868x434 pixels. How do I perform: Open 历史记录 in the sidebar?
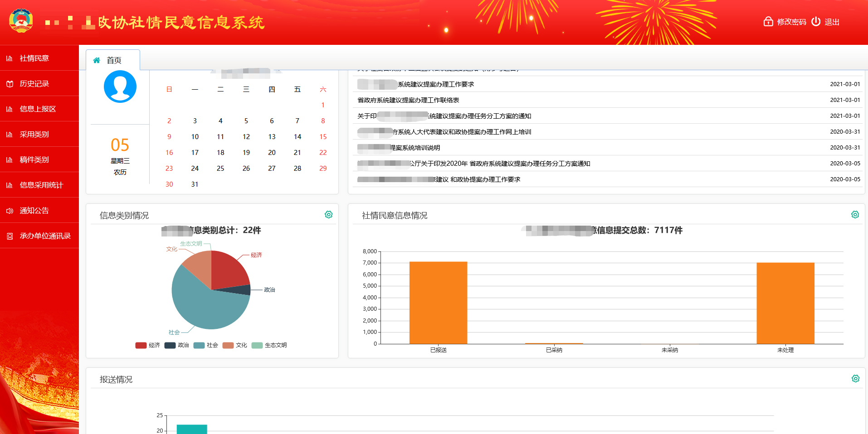pos(39,83)
